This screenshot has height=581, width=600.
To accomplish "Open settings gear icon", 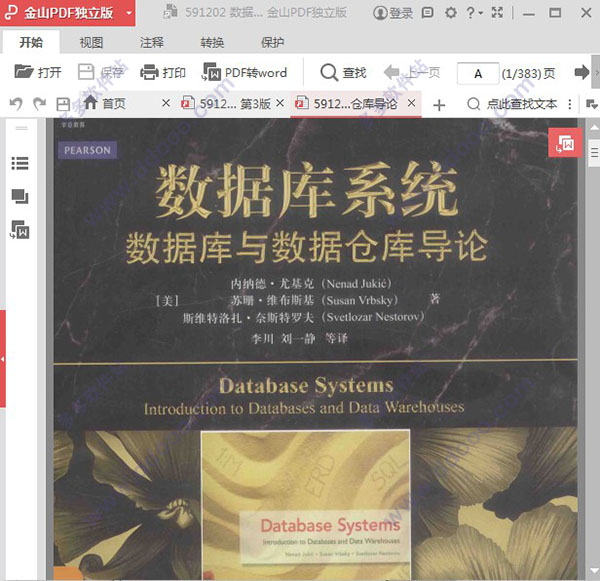I will [450, 13].
